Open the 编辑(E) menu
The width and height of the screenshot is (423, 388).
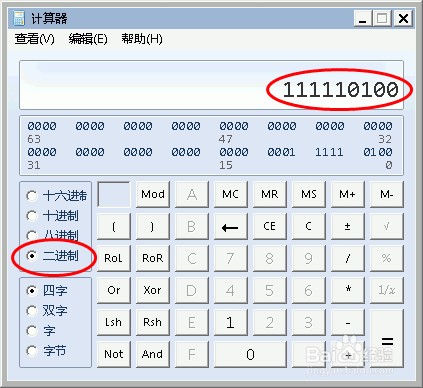point(88,39)
